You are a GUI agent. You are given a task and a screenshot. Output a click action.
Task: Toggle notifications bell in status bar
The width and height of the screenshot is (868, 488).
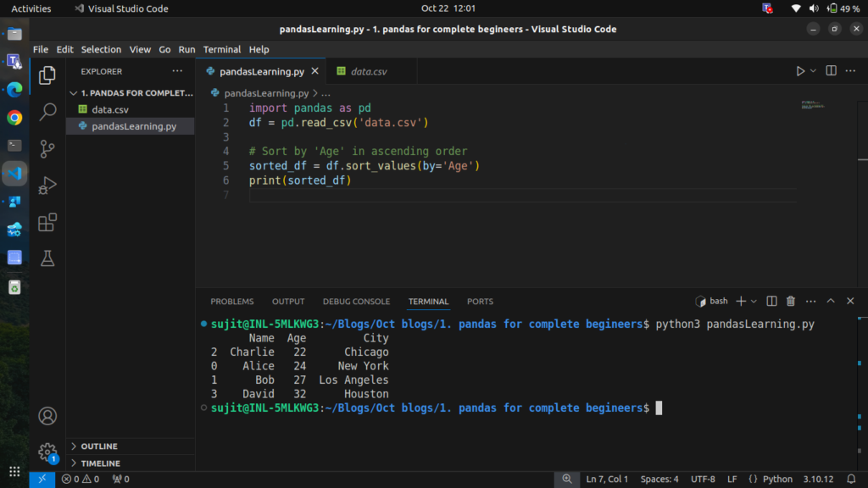point(852,480)
